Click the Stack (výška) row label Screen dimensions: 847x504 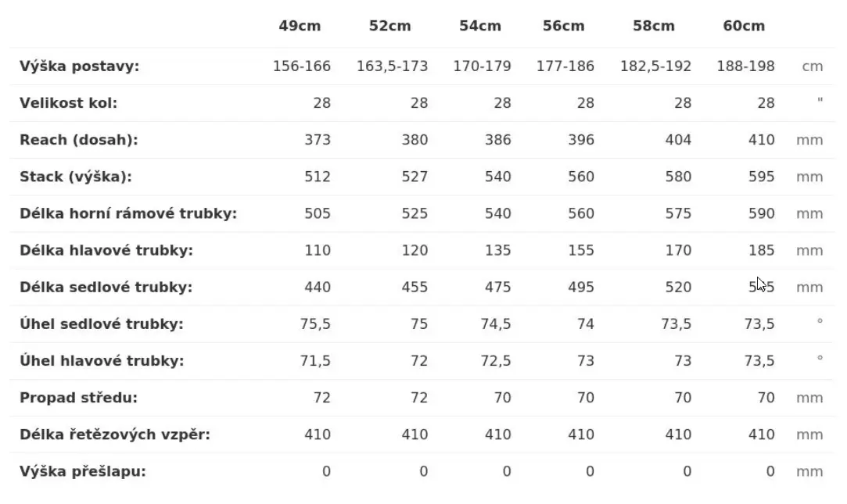pos(75,177)
